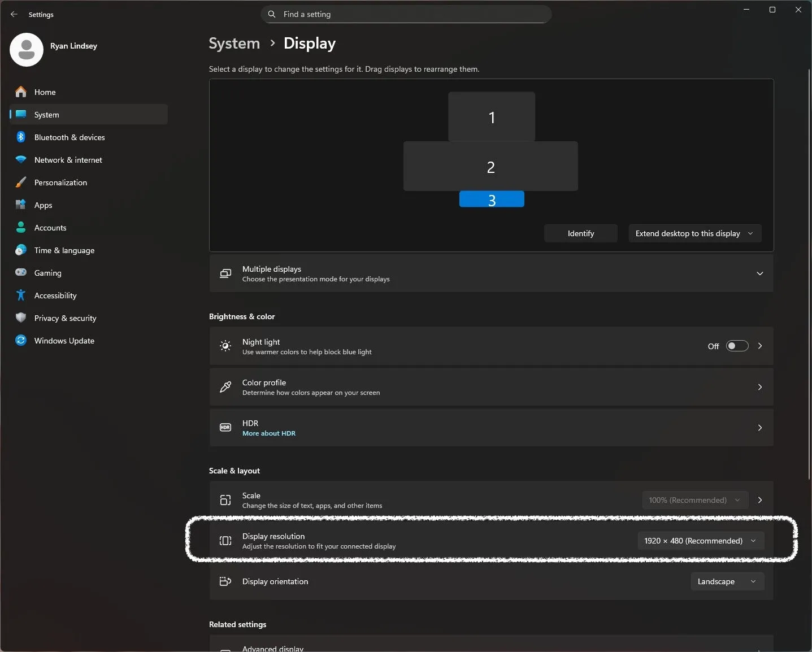Screen dimensions: 812x652
Task: Select display 3 in arrangement
Action: coord(492,199)
